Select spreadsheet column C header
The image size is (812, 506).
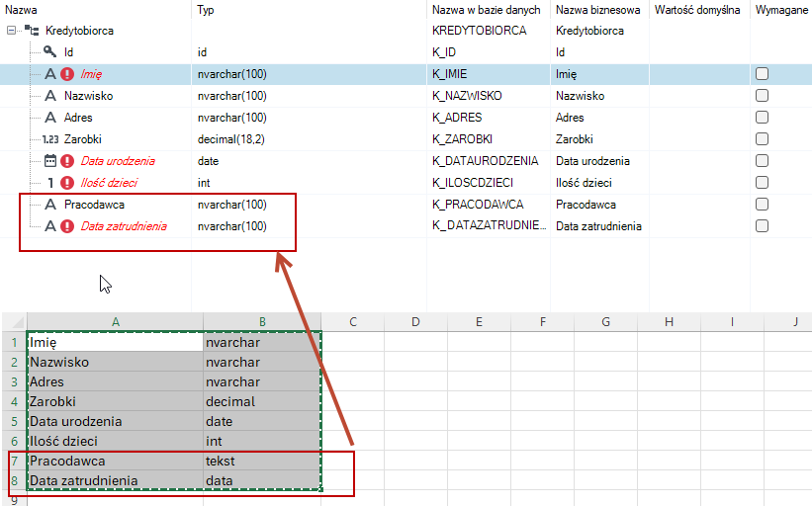(x=353, y=322)
